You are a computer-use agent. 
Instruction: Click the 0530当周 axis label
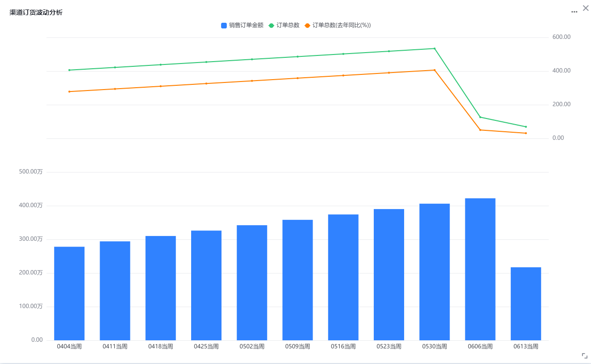coord(434,346)
